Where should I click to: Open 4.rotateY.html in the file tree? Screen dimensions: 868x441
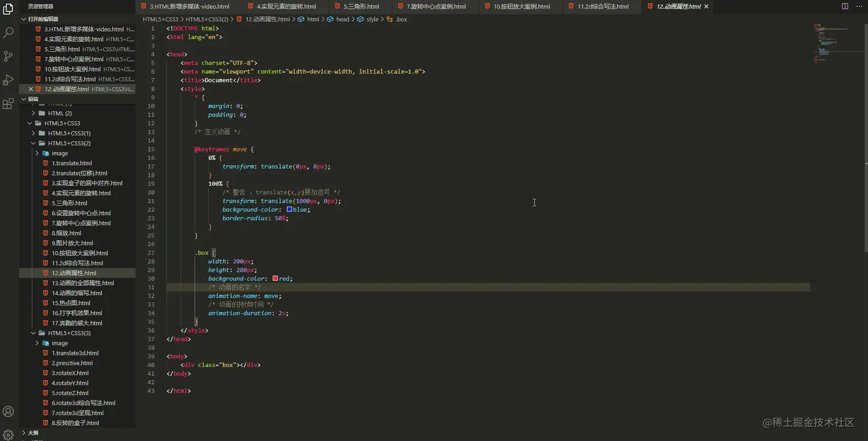(x=70, y=383)
